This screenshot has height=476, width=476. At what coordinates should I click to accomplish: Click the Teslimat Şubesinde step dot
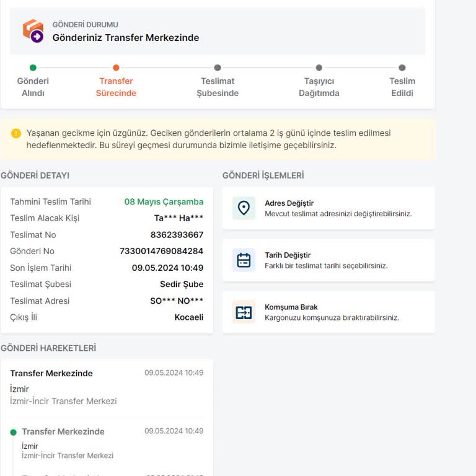click(218, 68)
